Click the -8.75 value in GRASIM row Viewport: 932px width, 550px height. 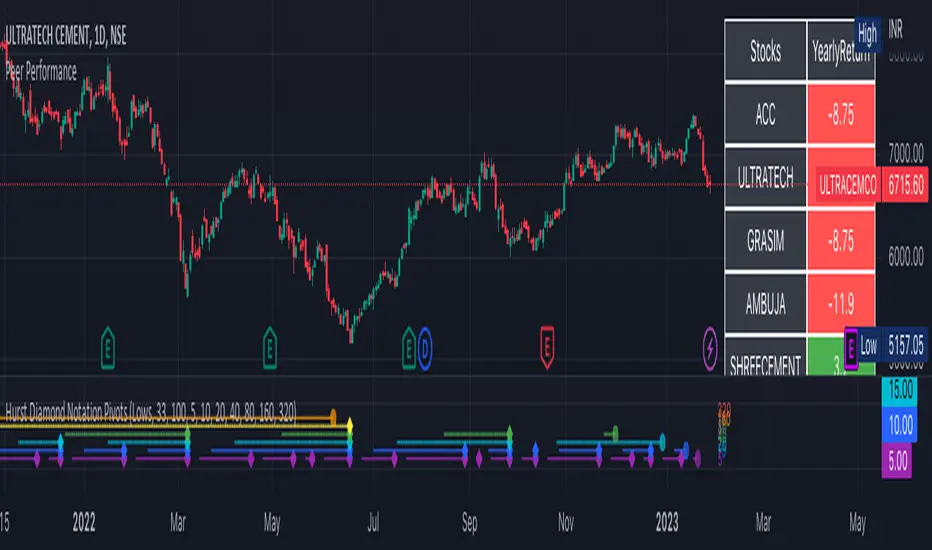[x=840, y=241]
